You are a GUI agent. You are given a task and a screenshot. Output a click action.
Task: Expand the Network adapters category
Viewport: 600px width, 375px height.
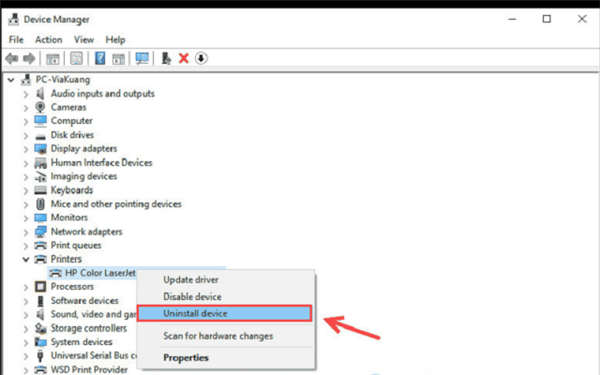(x=26, y=232)
